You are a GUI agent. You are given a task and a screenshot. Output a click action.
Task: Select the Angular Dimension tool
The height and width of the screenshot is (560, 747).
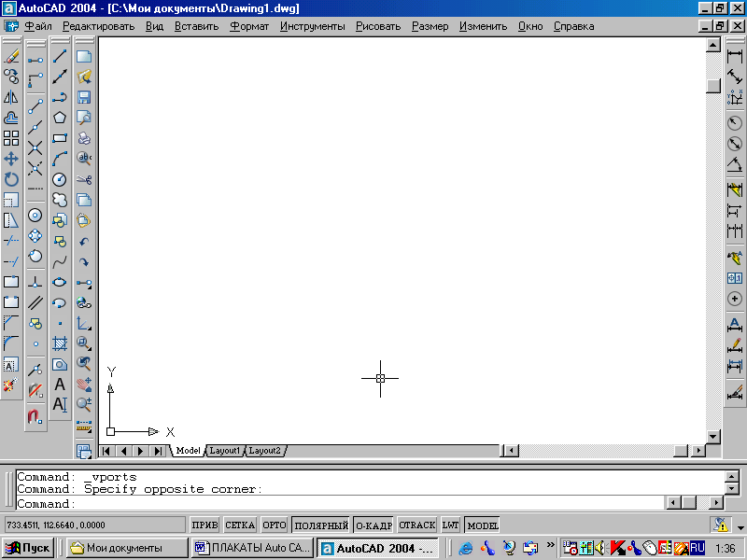[735, 164]
